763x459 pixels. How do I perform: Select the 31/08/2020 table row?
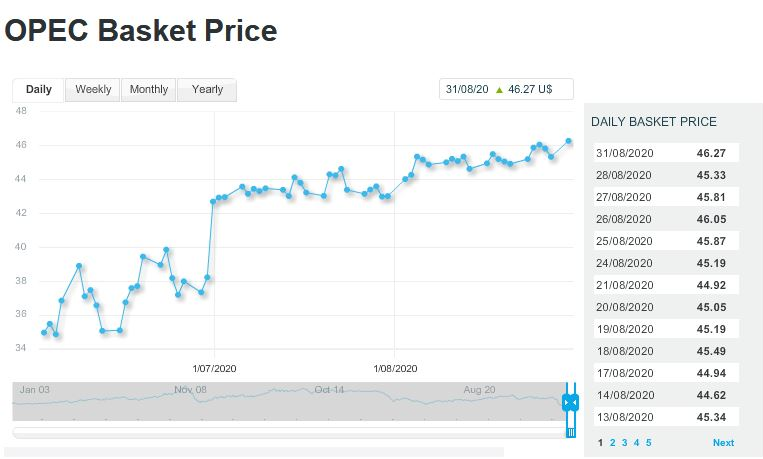pos(665,153)
